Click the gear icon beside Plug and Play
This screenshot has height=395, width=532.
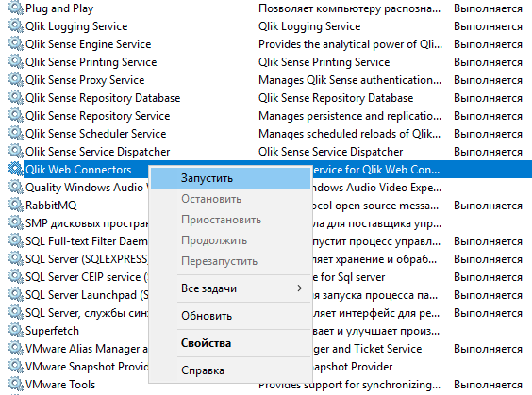point(16,8)
